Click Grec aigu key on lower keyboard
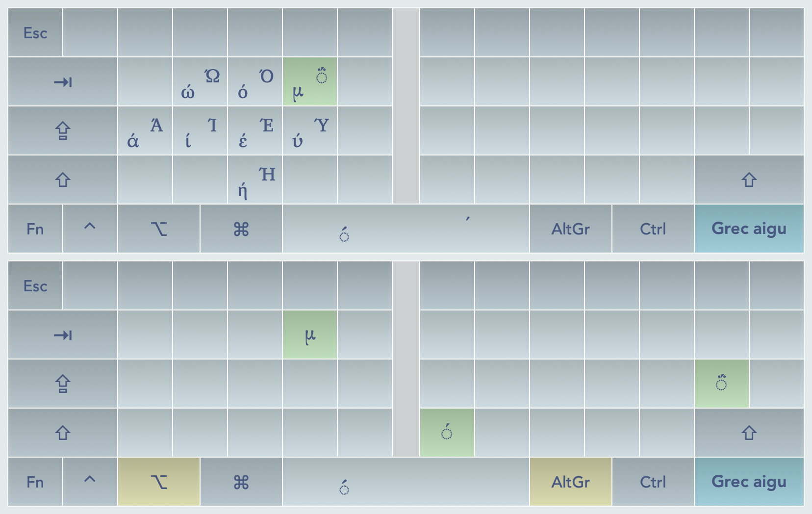This screenshot has width=812, height=514. [x=749, y=482]
